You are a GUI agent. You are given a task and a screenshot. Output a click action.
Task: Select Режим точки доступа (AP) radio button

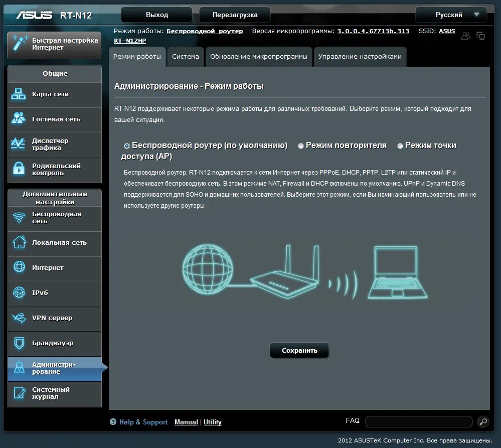pyautogui.click(x=400, y=145)
